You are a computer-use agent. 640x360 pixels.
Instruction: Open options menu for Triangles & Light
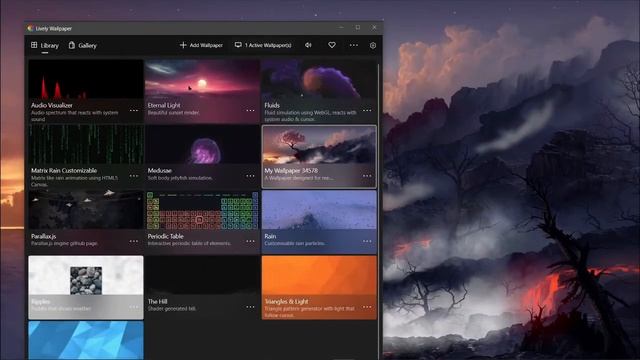[367, 307]
